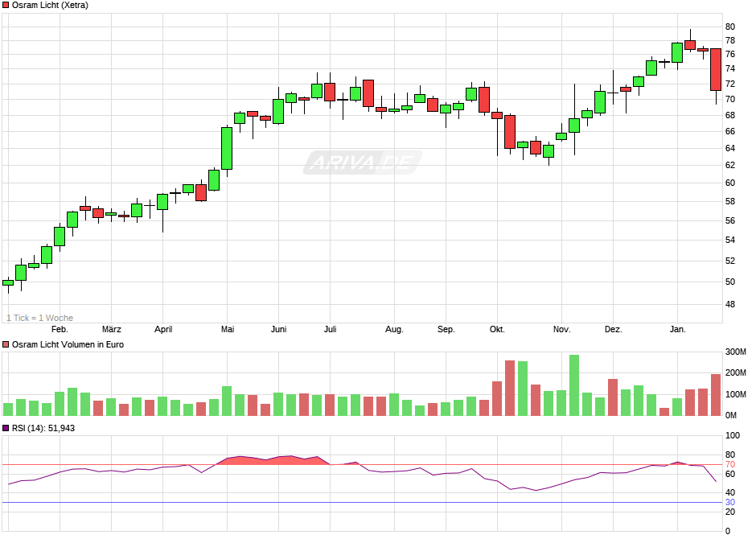Click the 'Sep.' month label

(x=446, y=329)
